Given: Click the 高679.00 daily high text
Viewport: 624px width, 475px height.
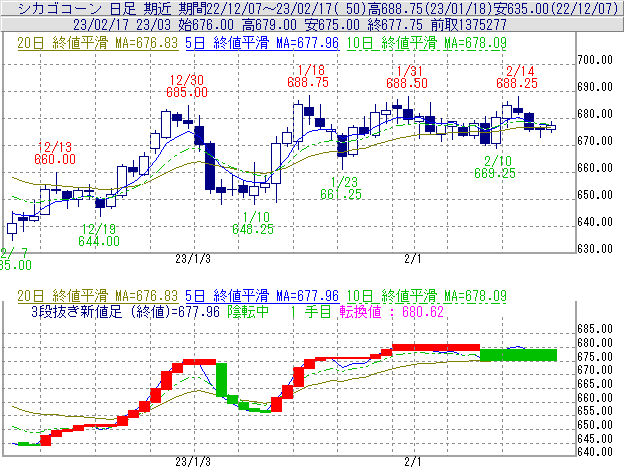Looking at the screenshot, I should pos(269,25).
